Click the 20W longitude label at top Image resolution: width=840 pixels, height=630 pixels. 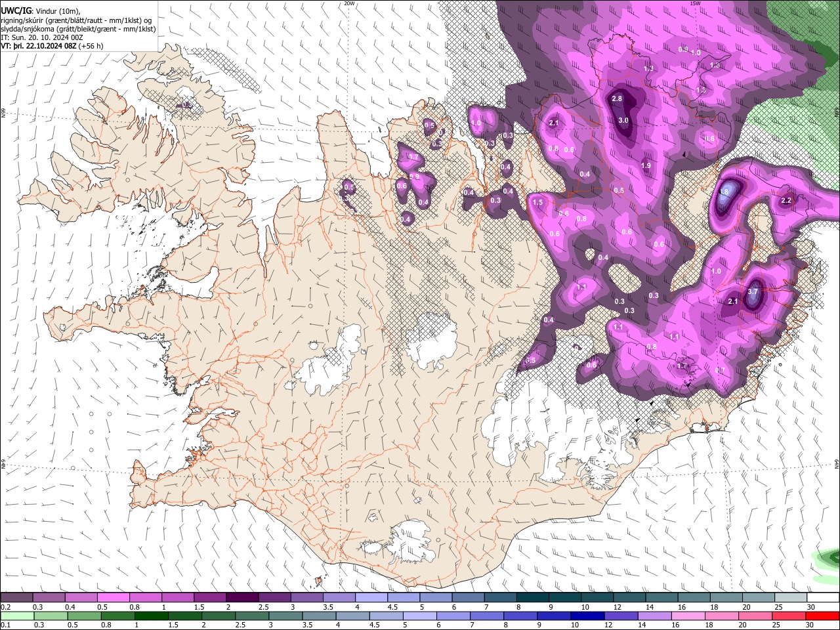349,3
